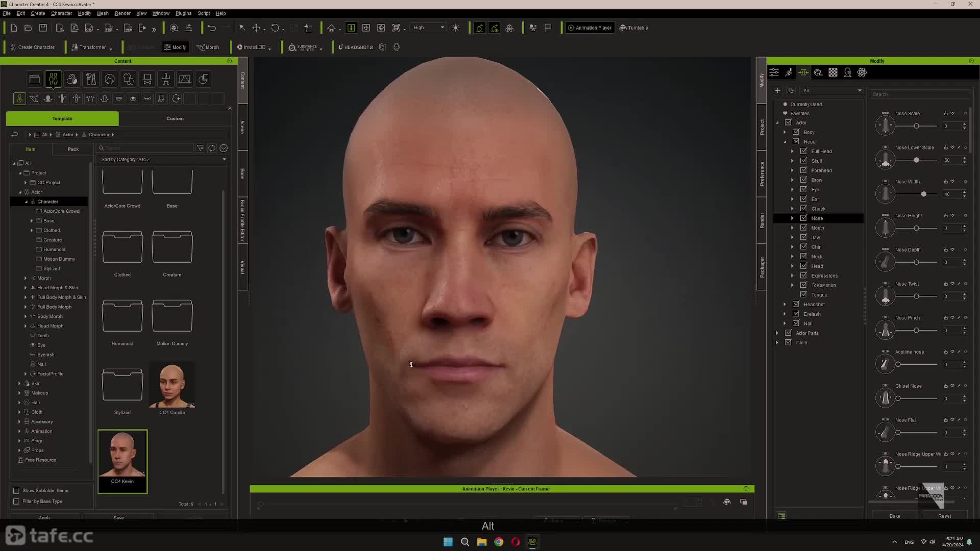Image resolution: width=980 pixels, height=551 pixels.
Task: Switch to the Pack tab
Action: [73, 149]
